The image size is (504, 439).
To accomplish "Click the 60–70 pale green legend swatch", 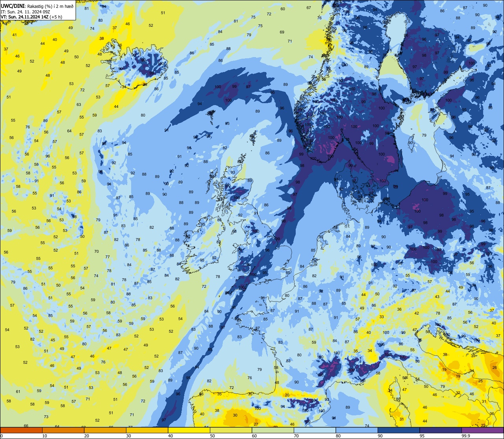I will pos(273,430).
